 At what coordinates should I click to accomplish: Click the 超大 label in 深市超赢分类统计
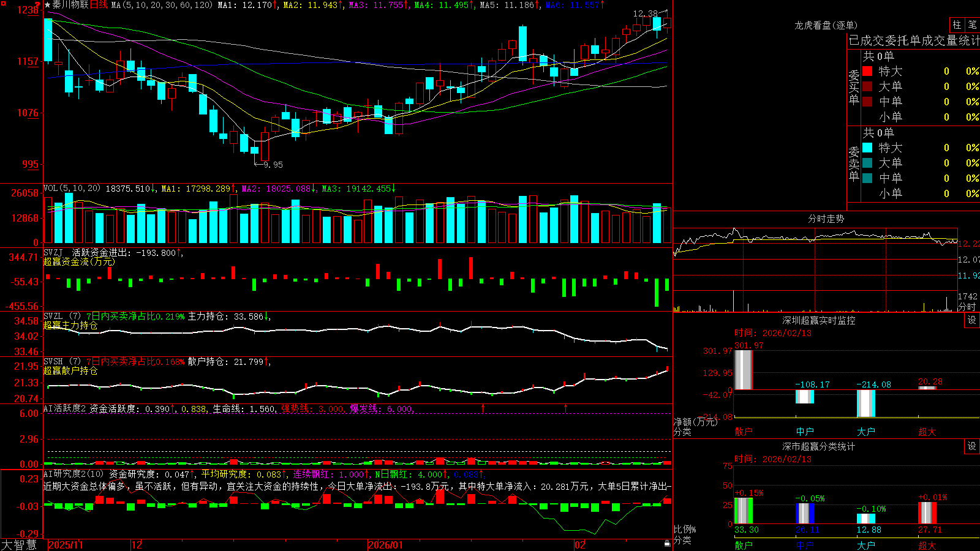point(927,545)
